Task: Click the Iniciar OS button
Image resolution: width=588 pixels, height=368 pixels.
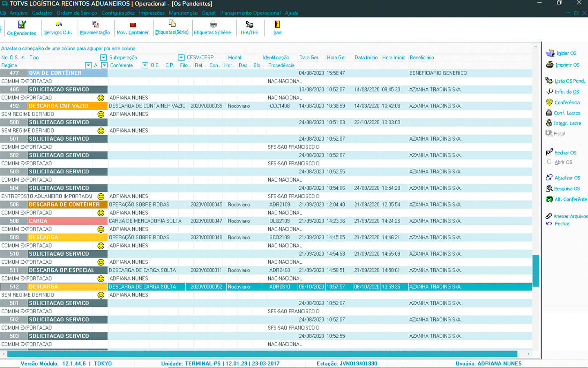Action: click(x=566, y=53)
